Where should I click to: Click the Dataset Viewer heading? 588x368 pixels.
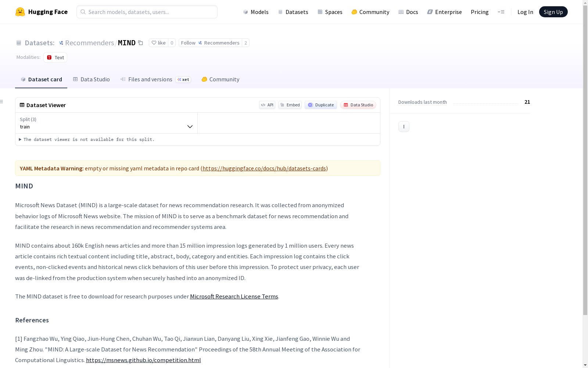pyautogui.click(x=46, y=105)
